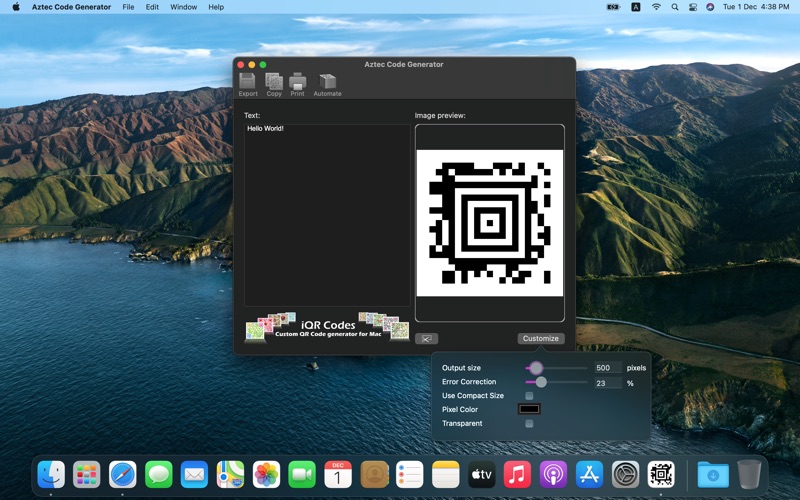Click the Siri icon in the menu bar
The image size is (800, 500).
coord(710,7)
